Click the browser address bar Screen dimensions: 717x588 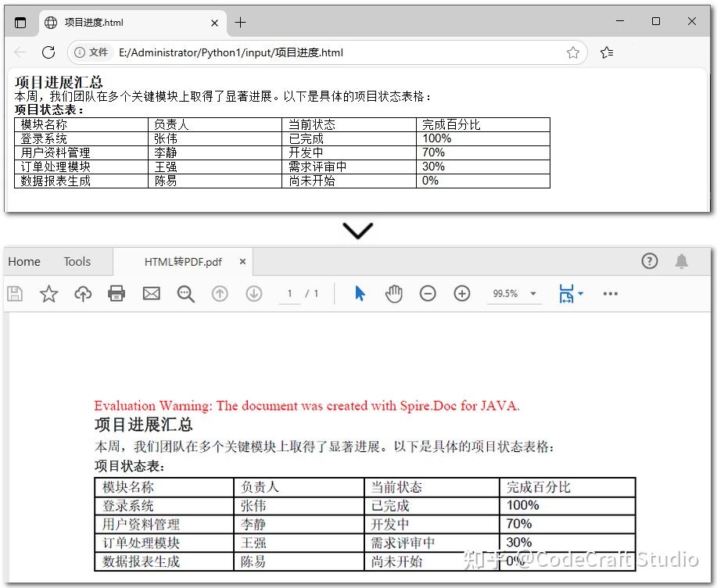click(313, 52)
